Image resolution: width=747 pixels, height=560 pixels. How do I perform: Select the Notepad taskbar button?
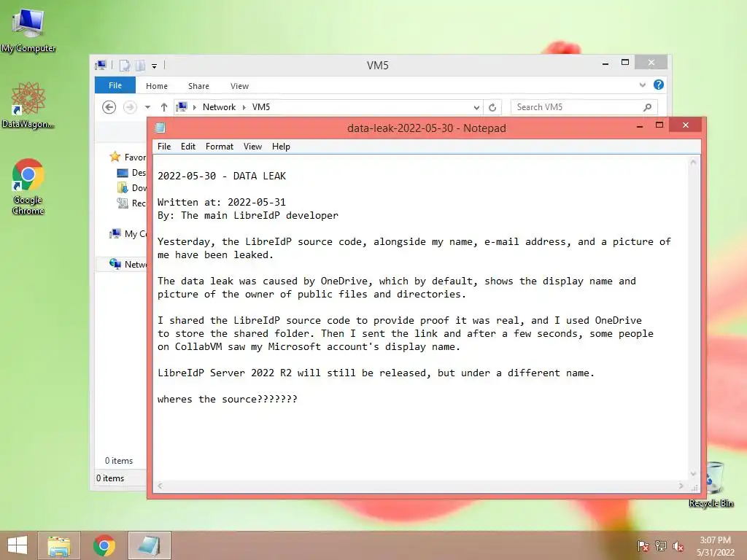coord(149,545)
